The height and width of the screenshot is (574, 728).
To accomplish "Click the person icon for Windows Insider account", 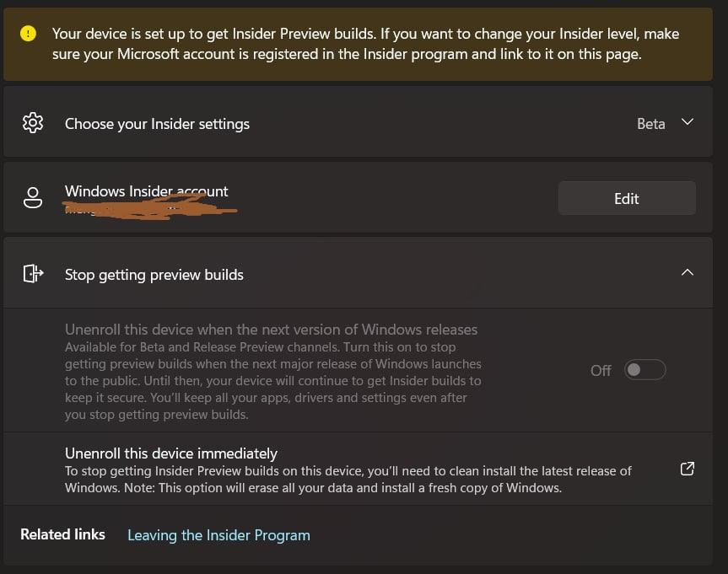I will coord(33,198).
